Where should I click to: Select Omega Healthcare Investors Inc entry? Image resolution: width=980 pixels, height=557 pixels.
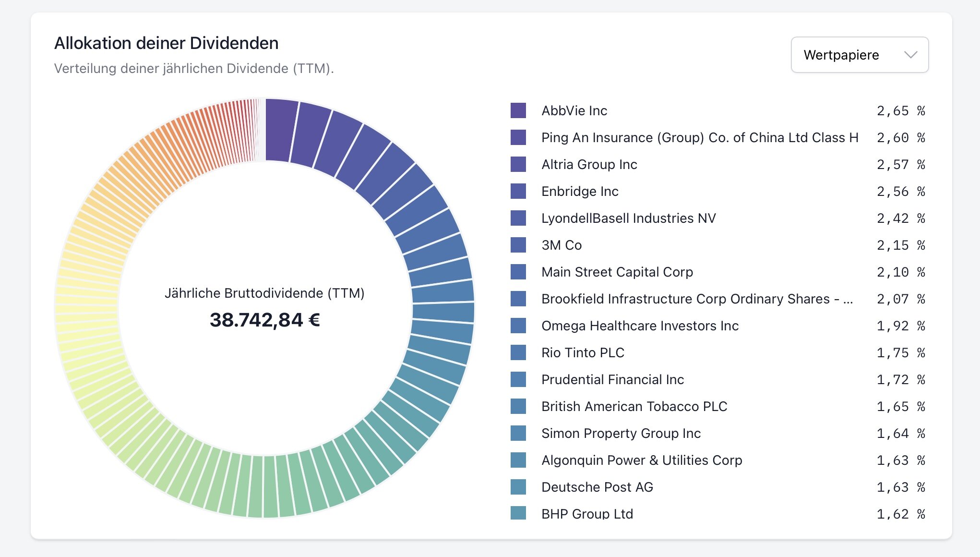click(640, 326)
